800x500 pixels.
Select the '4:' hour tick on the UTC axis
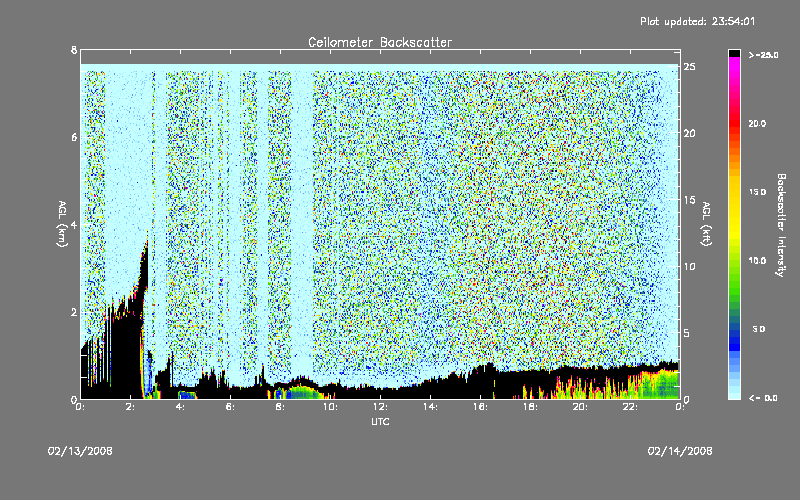(x=180, y=407)
